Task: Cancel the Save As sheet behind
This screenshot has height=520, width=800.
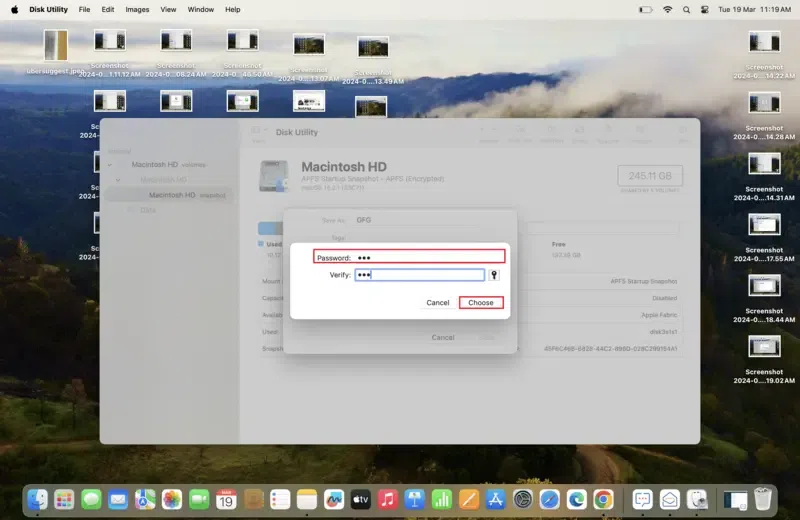Action: [443, 337]
